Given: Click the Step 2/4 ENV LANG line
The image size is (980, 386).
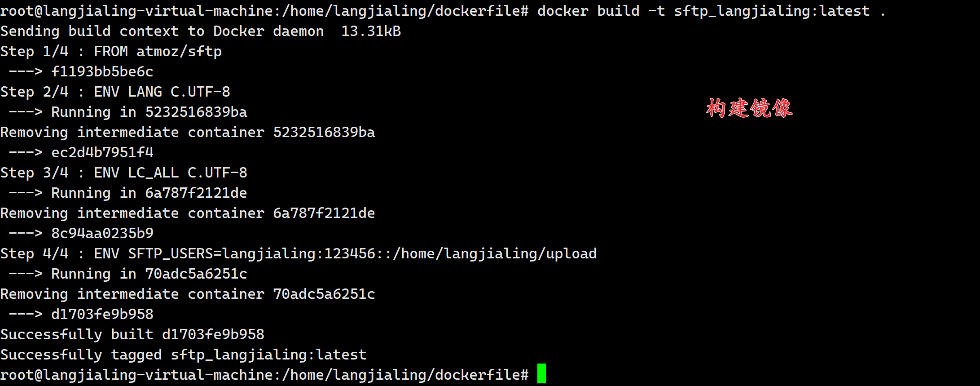Looking at the screenshot, I should pyautogui.click(x=115, y=92).
